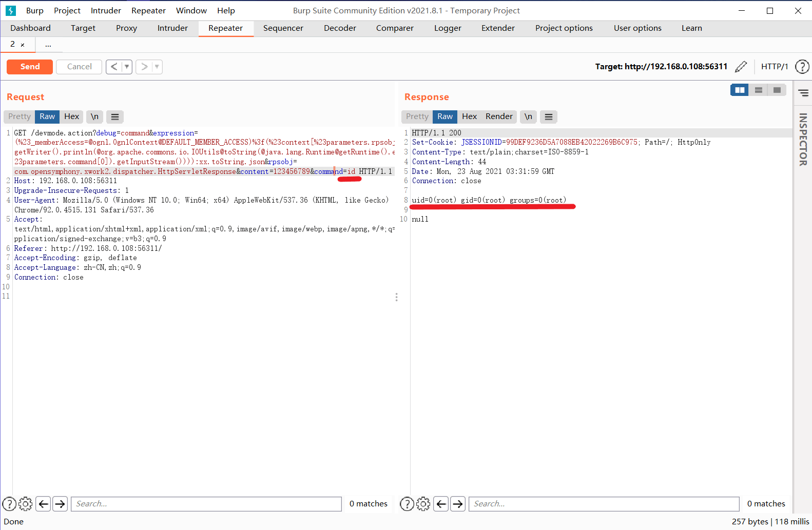
Task: Jump to next response search match
Action: click(x=458, y=504)
